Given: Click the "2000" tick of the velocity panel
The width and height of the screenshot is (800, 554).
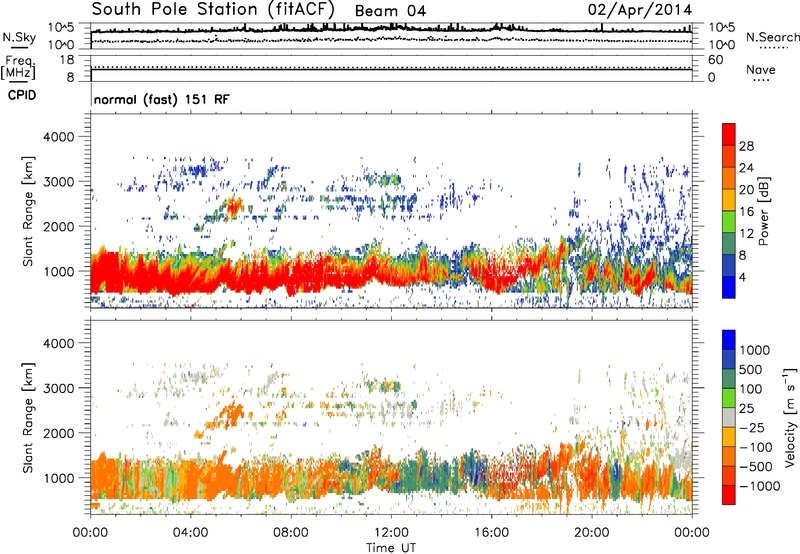Looking at the screenshot, I should (58, 433).
